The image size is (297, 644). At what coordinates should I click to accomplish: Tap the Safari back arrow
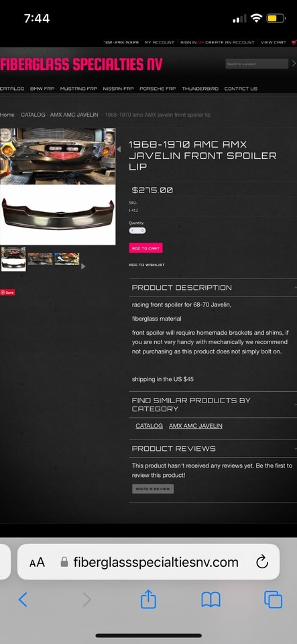coord(23,600)
